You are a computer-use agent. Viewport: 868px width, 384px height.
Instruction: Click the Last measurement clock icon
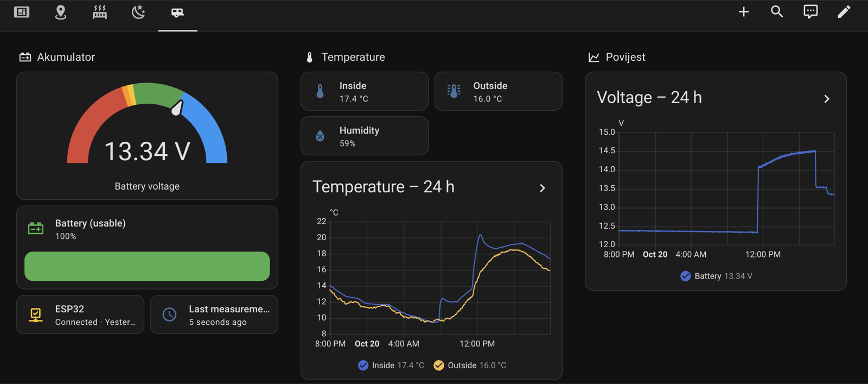[x=169, y=314]
